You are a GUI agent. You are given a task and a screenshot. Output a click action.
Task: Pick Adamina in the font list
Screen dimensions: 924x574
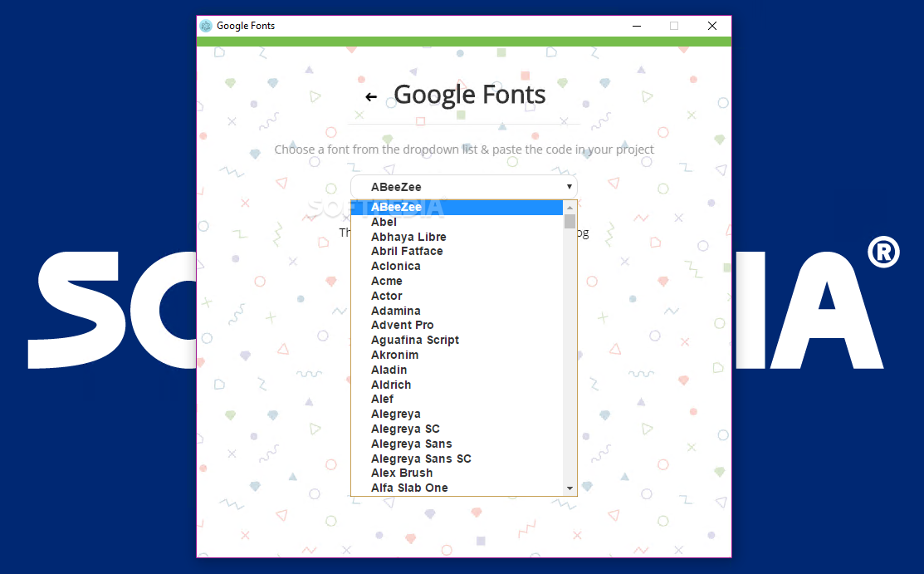tap(457, 311)
